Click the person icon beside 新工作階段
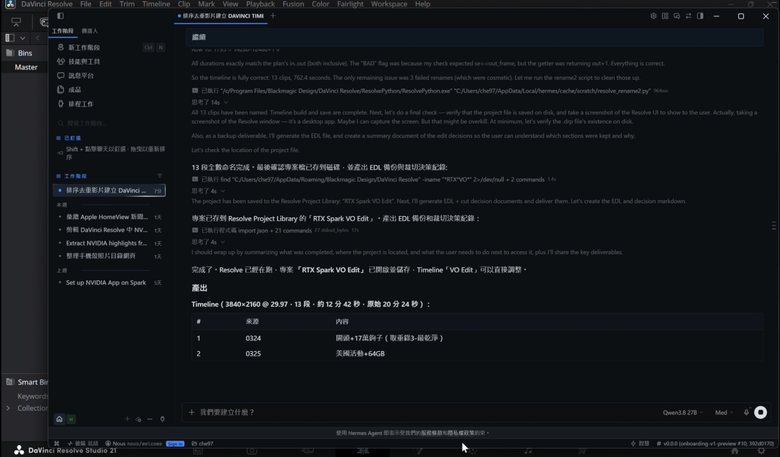This screenshot has height=457, width=780. 61,47
